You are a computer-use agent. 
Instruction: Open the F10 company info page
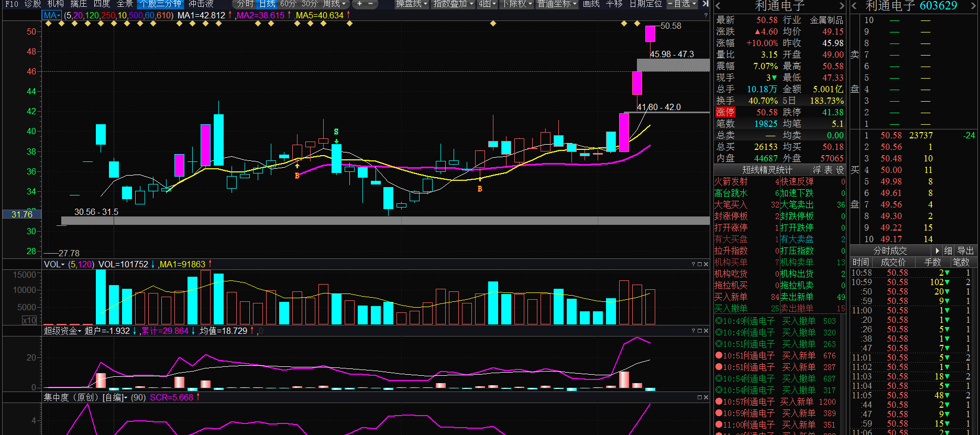(x=11, y=4)
